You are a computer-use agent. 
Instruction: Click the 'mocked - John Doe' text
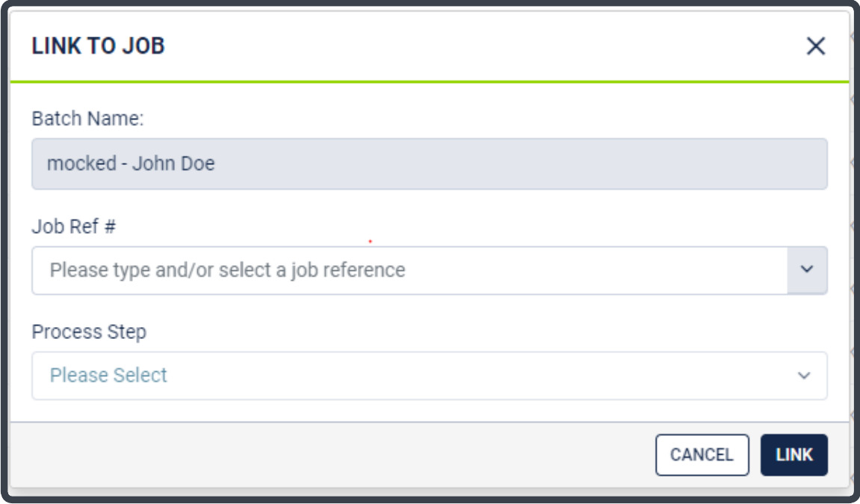[131, 164]
